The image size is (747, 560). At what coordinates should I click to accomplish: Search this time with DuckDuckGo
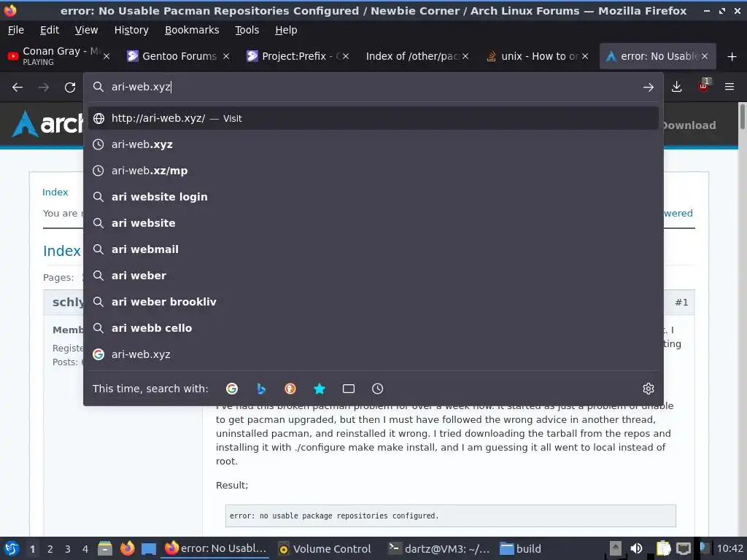coord(290,389)
